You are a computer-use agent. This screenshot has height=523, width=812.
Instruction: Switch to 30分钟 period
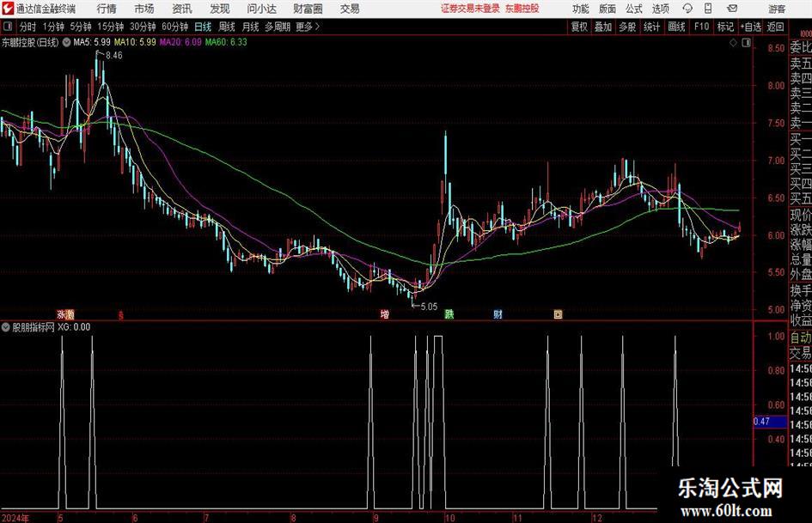click(143, 27)
